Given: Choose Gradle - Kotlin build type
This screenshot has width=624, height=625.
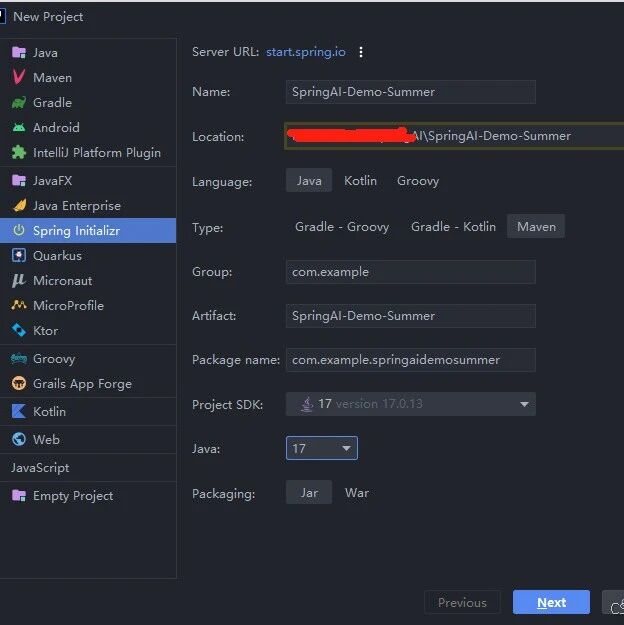Looking at the screenshot, I should 453,227.
